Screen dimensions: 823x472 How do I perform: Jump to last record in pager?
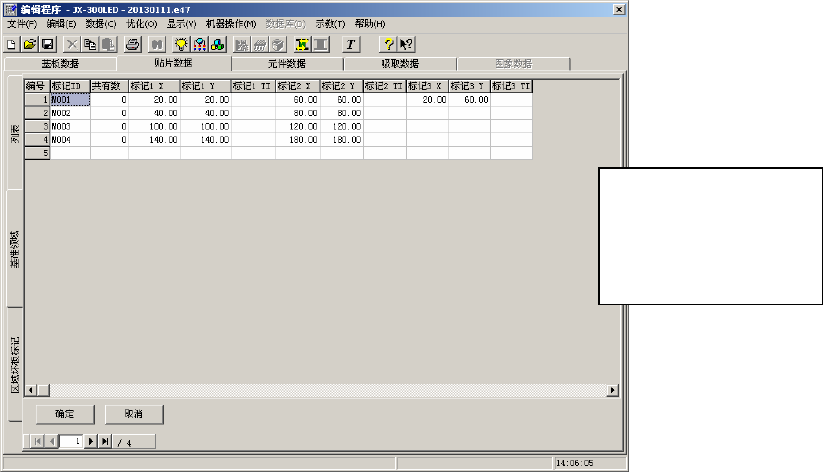(x=105, y=440)
